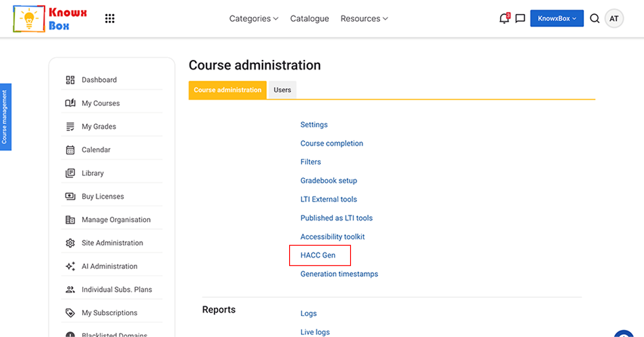Click the My Courses book icon

coord(70,103)
